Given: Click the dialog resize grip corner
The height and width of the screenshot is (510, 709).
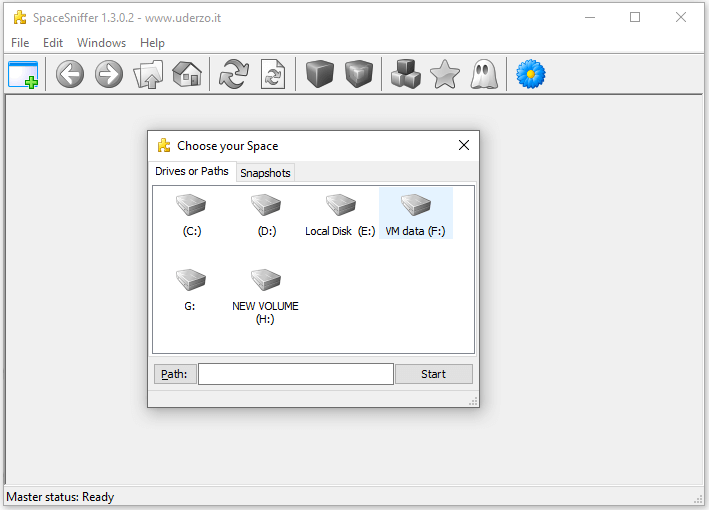Looking at the screenshot, I should 473,401.
